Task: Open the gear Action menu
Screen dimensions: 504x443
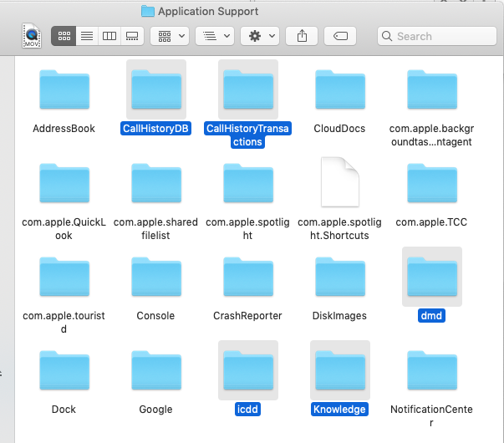Action: point(260,36)
